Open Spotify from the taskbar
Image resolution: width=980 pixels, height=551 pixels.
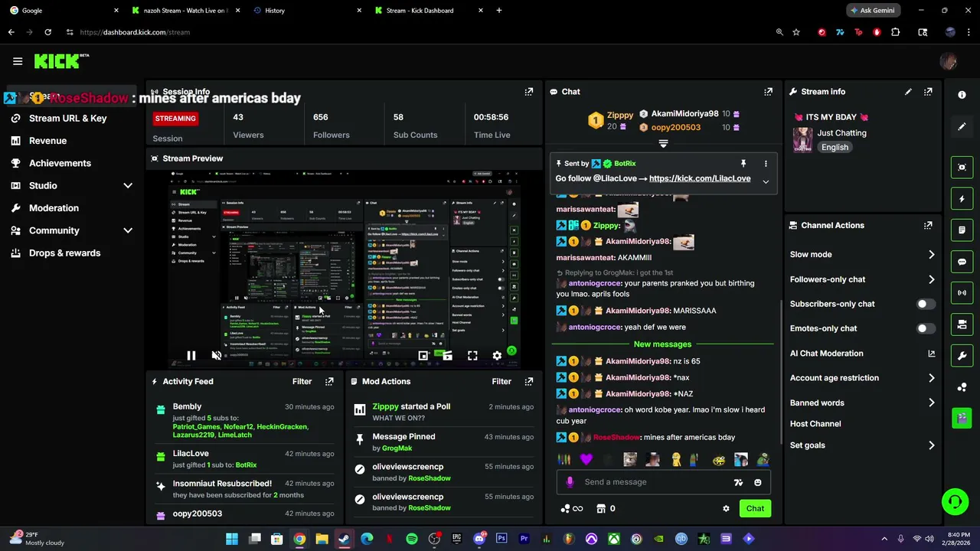[x=412, y=539]
